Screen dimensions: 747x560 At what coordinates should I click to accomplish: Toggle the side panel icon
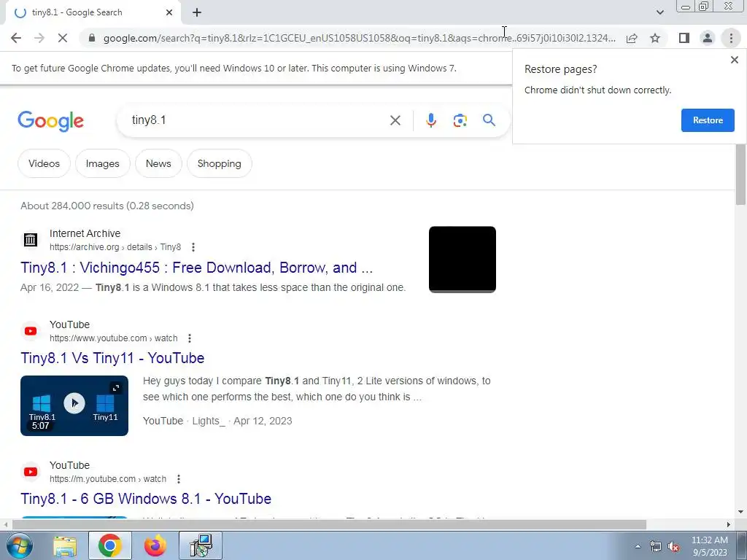point(684,38)
